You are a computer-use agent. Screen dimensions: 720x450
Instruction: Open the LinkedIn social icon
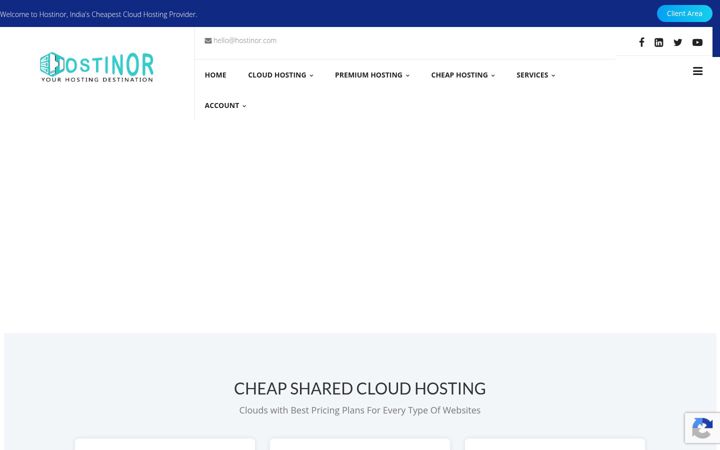pyautogui.click(x=658, y=42)
